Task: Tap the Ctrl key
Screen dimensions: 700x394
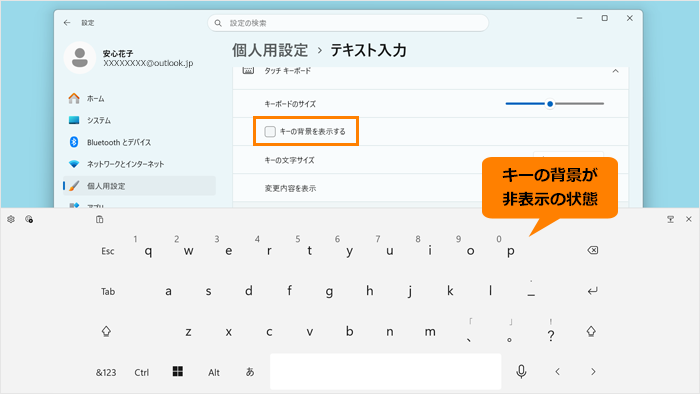Action: (x=142, y=372)
